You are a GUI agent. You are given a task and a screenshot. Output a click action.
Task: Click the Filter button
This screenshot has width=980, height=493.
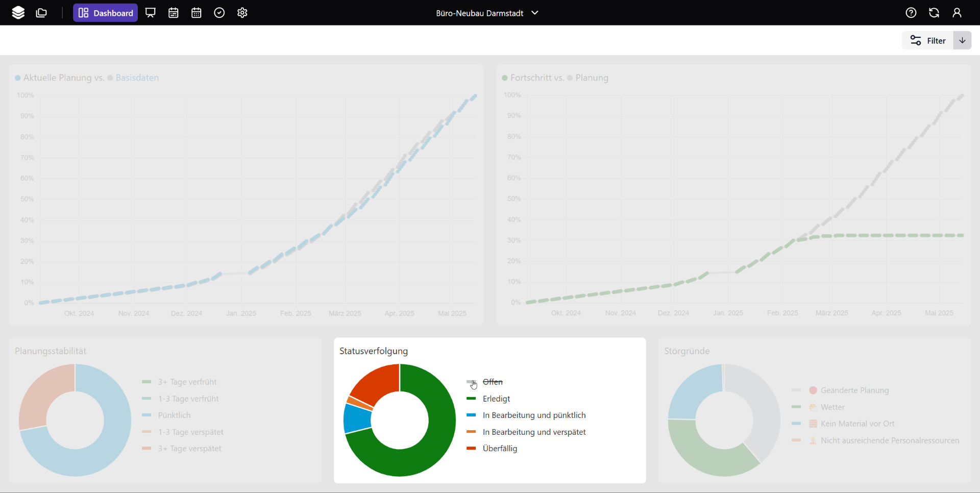point(928,40)
